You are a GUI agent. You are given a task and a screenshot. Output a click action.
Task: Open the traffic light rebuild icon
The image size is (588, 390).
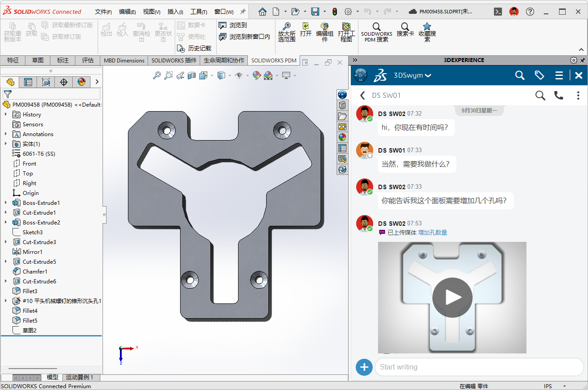tap(334, 12)
